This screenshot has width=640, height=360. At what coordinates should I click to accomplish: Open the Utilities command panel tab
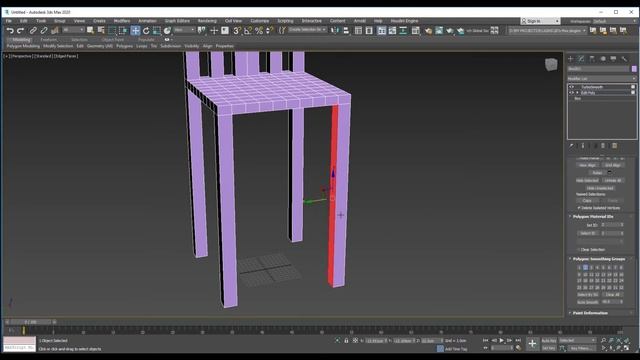click(624, 59)
